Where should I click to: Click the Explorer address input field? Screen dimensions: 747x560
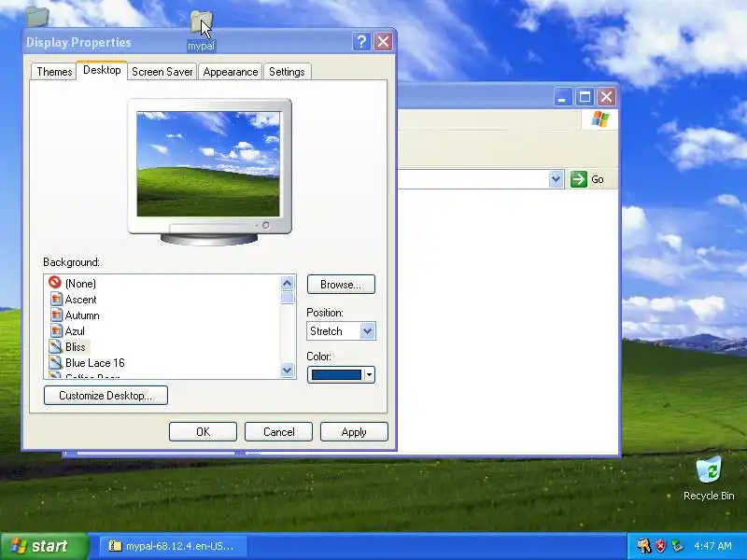click(x=472, y=179)
